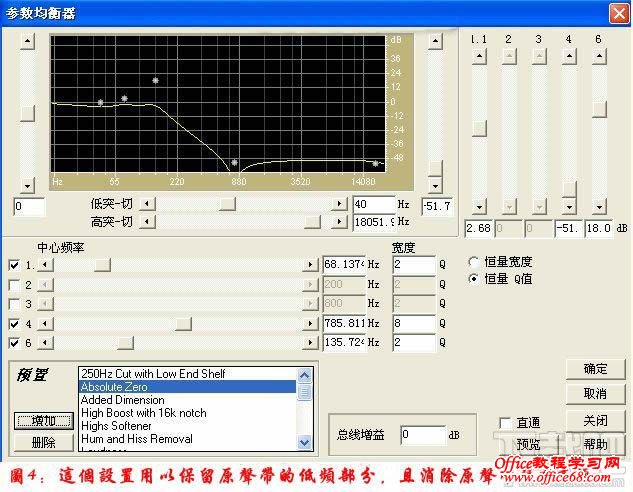This screenshot has width=633, height=492.
Task: Confirm settings with the 确定 button
Action: (x=594, y=370)
